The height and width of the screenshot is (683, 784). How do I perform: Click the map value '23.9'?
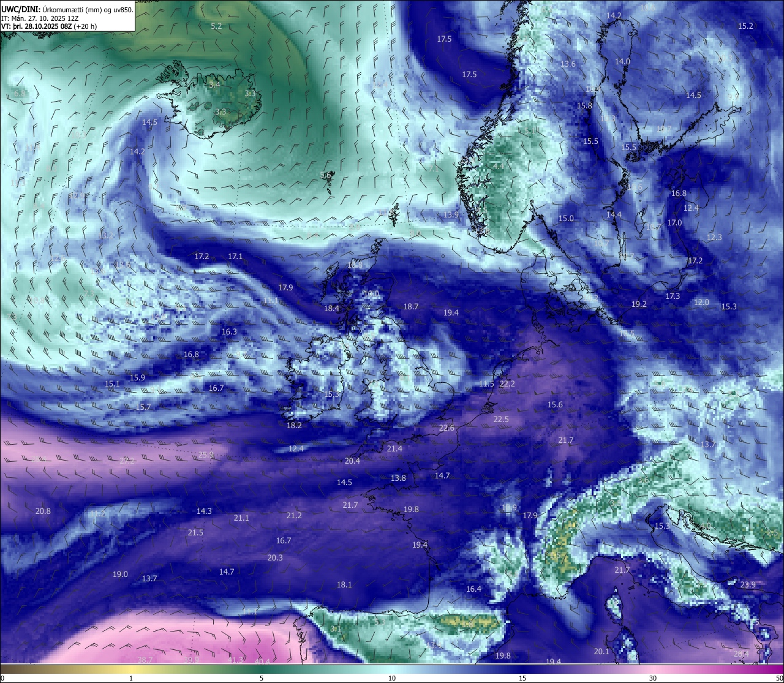coord(748,585)
